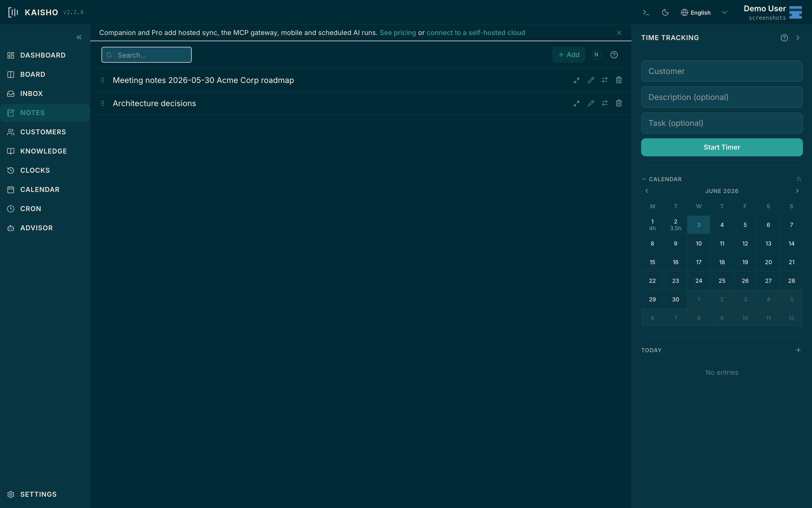The height and width of the screenshot is (508, 812).
Task: Open the English language dropdown
Action: click(x=704, y=12)
